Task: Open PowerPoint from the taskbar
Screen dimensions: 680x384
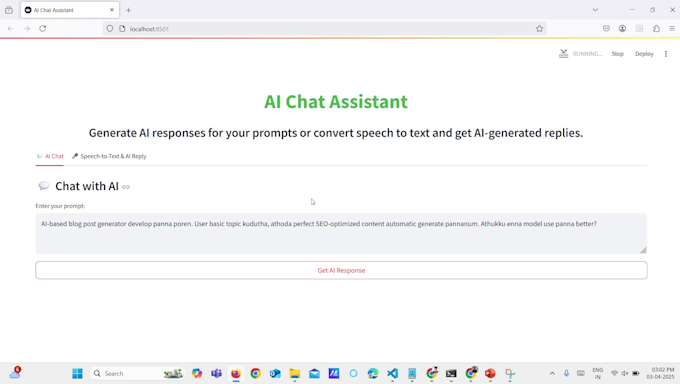Action: pyautogui.click(x=490, y=373)
